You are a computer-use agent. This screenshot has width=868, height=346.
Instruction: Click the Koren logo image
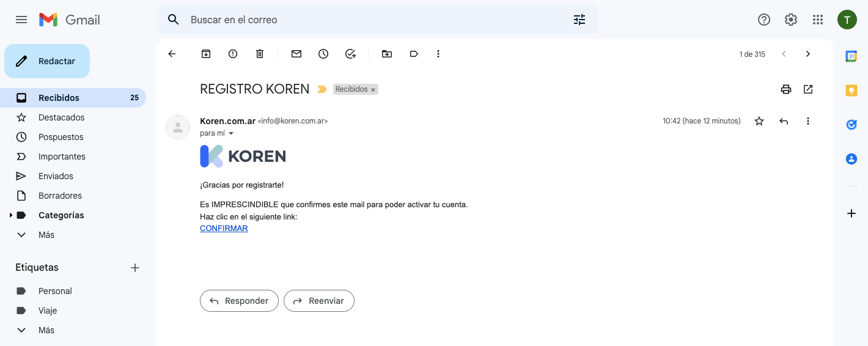(243, 156)
